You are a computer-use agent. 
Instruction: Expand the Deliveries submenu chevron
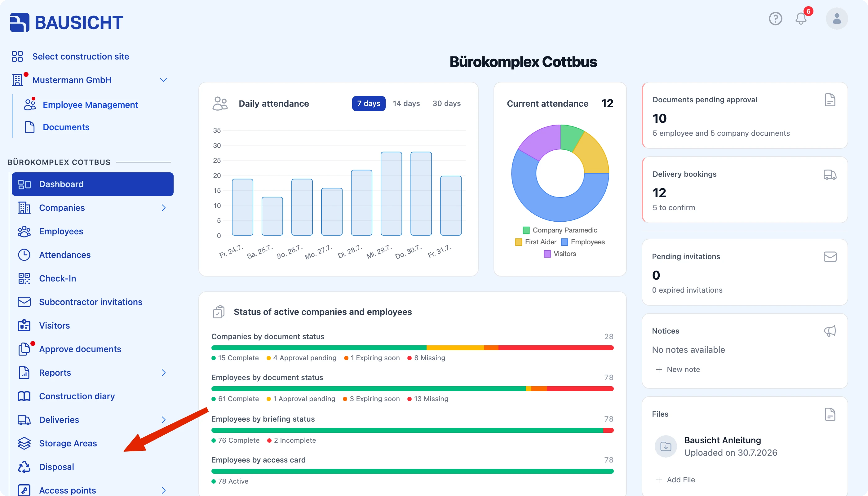(163, 420)
